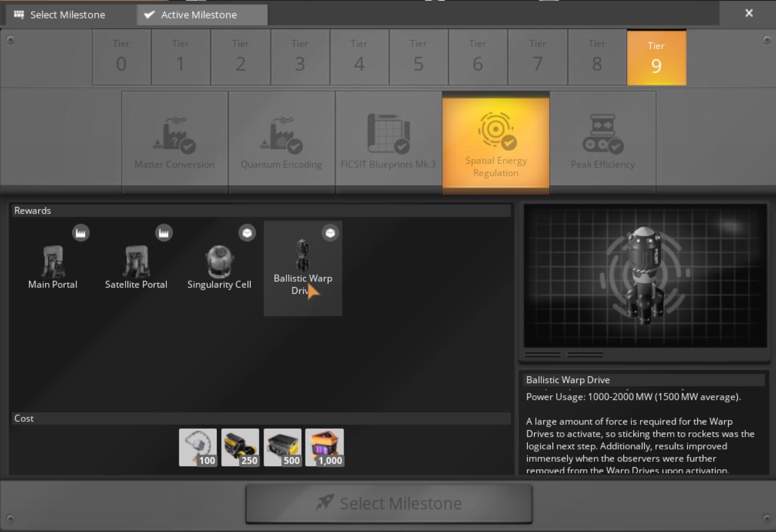
Task: Select Tier 8
Action: pyautogui.click(x=597, y=57)
